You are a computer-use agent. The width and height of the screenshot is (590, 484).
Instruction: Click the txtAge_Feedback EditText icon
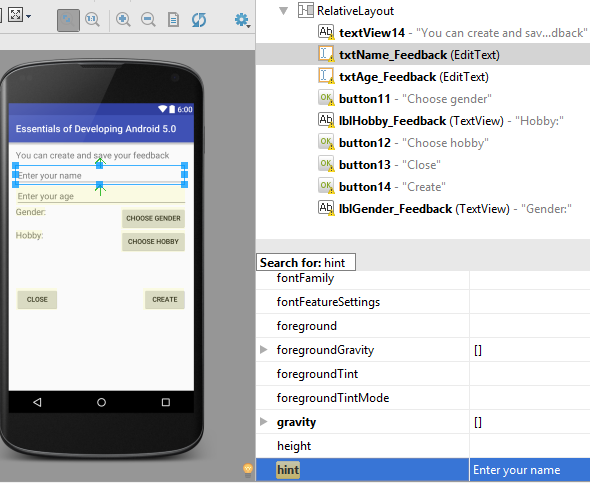(x=326, y=76)
